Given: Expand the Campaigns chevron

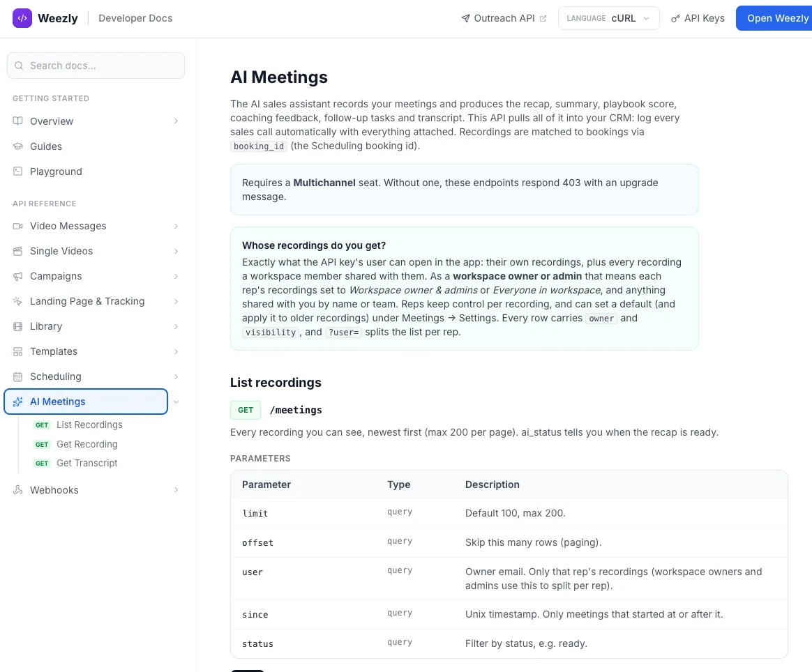Looking at the screenshot, I should coord(176,276).
